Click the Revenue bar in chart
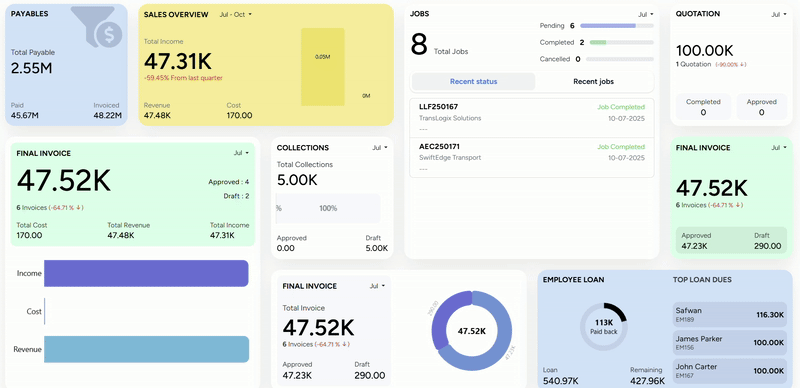800x388 pixels. click(146, 349)
